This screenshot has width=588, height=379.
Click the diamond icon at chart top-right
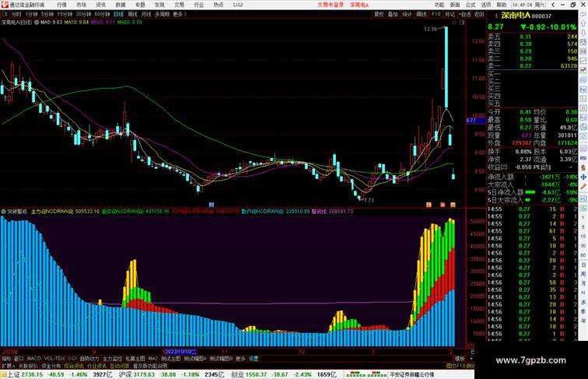[x=454, y=23]
